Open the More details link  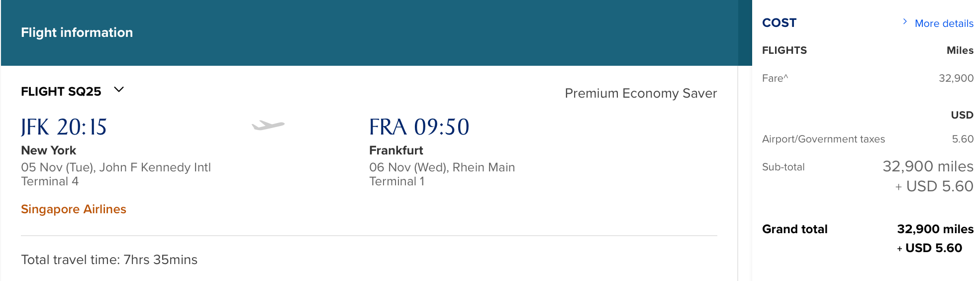pyautogui.click(x=944, y=23)
